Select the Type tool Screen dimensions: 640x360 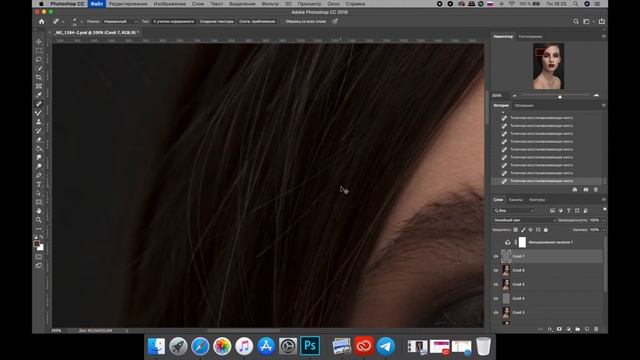(39, 184)
